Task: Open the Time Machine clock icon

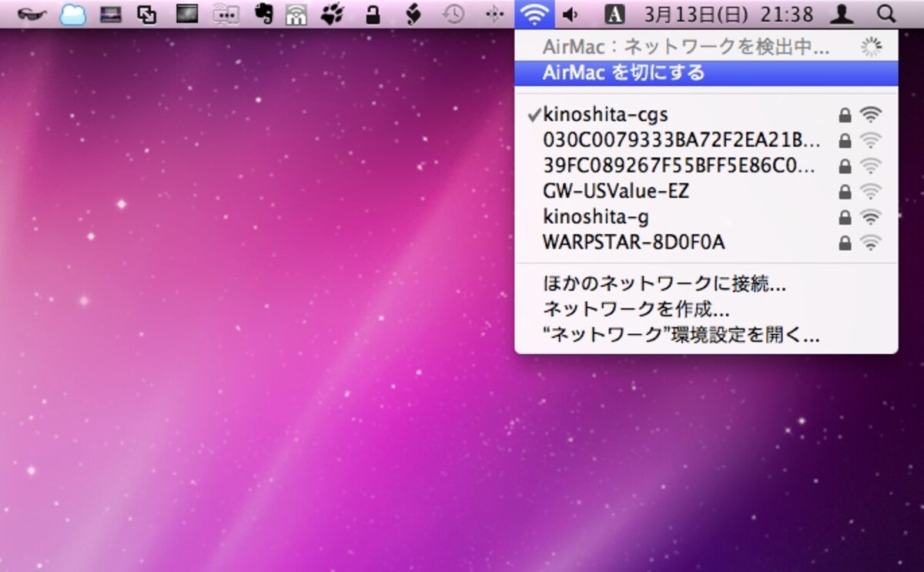Action: point(454,14)
